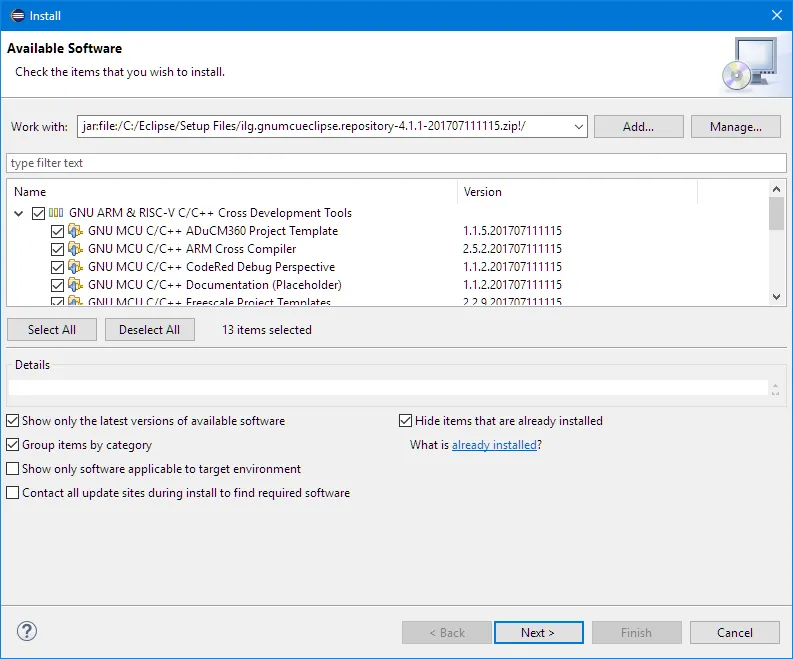This screenshot has height=659, width=793.
Task: Click the Eclipse icon in the title bar
Action: (x=17, y=16)
